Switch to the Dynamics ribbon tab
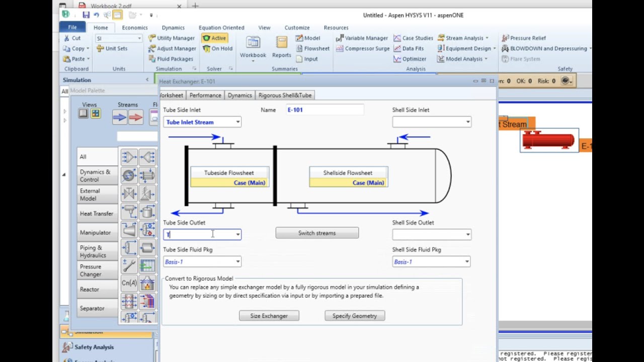 pos(173,28)
